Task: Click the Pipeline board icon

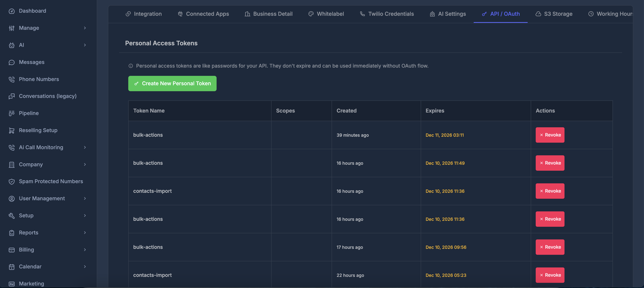Action: point(12,113)
